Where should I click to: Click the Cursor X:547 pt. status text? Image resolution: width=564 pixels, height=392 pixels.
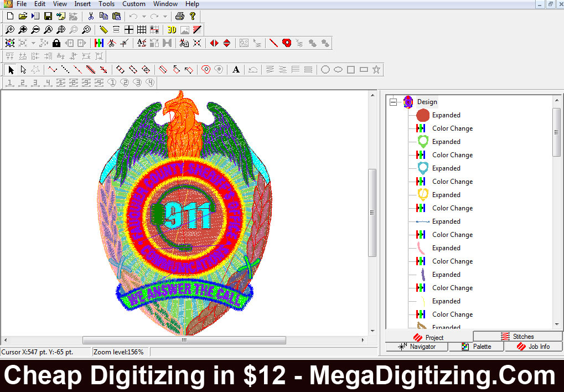38,352
